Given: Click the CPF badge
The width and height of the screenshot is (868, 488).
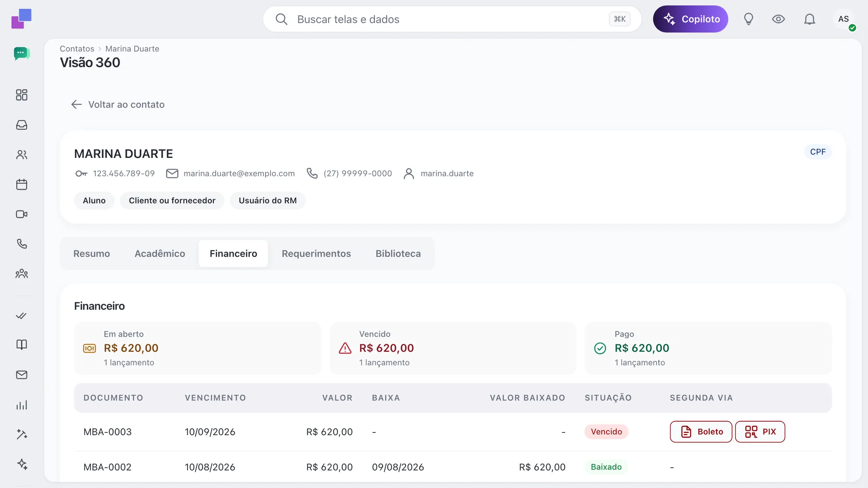Looking at the screenshot, I should [x=818, y=152].
